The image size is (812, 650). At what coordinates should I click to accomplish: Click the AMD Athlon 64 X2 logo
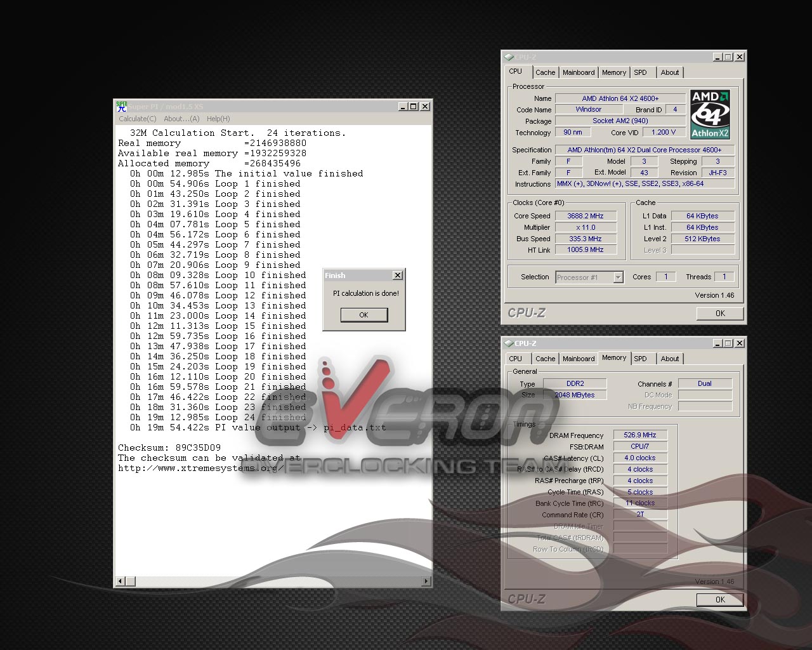(710, 114)
